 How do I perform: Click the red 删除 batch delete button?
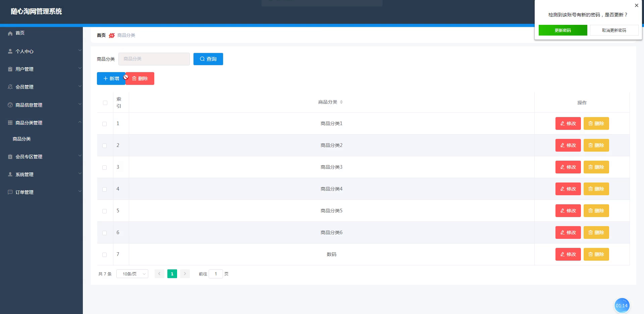click(140, 78)
